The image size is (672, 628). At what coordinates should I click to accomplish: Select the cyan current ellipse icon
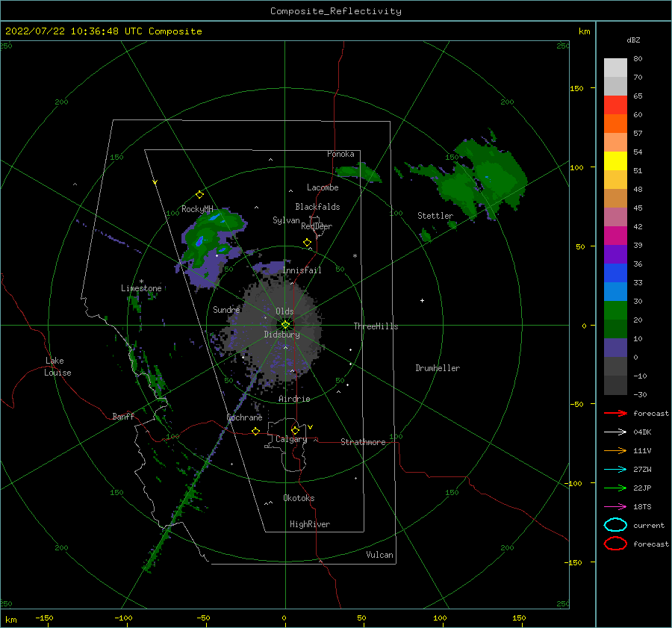[615, 525]
